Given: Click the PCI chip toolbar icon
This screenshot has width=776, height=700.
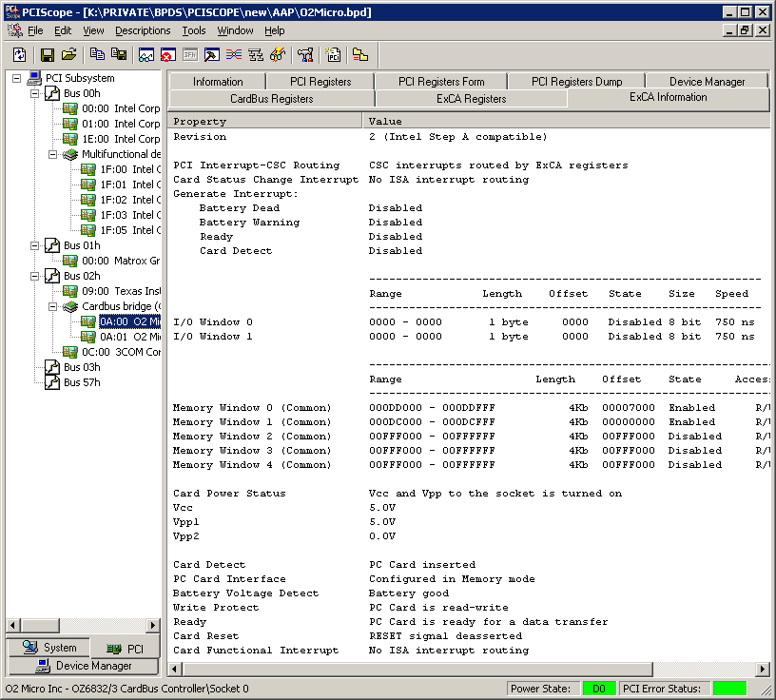Looking at the screenshot, I should coord(333,55).
